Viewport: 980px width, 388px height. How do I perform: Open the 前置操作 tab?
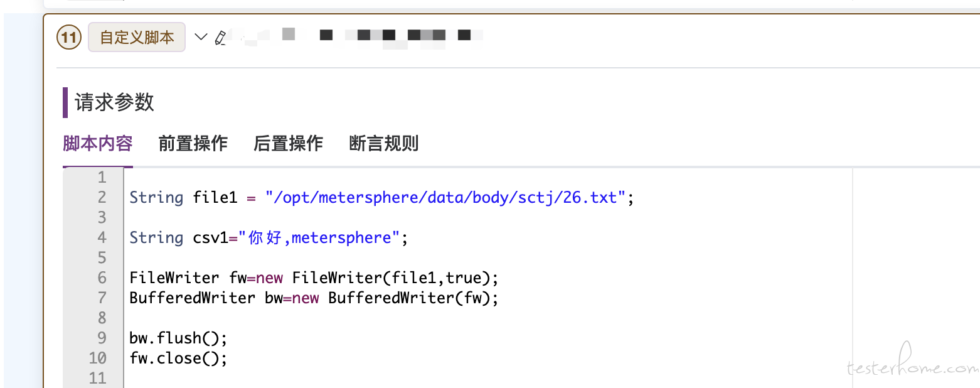[x=193, y=144]
